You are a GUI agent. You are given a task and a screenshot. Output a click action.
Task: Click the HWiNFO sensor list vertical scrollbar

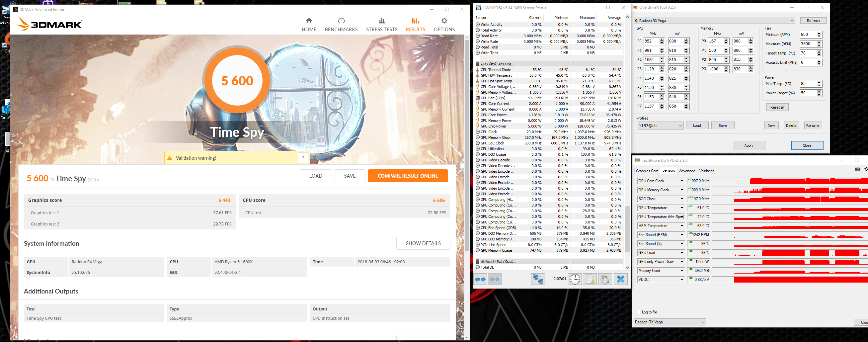pos(627,142)
